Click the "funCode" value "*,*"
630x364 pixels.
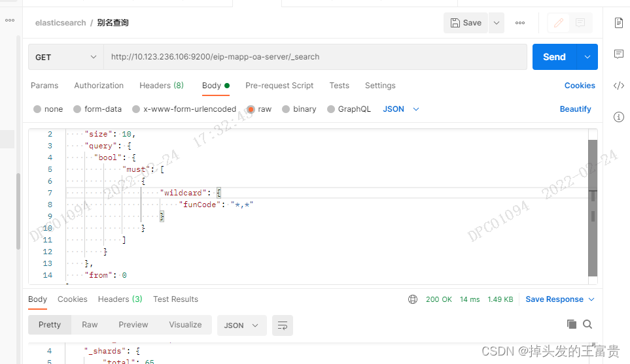pyautogui.click(x=242, y=205)
